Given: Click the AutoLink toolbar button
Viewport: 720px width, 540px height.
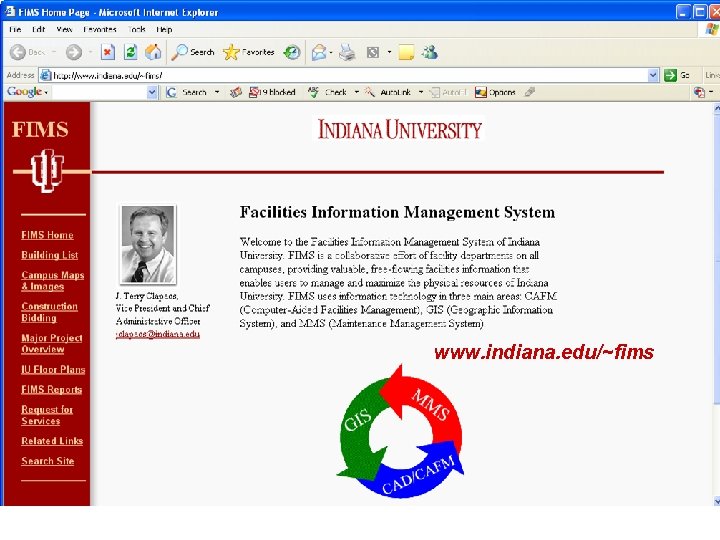Looking at the screenshot, I should tap(388, 92).
